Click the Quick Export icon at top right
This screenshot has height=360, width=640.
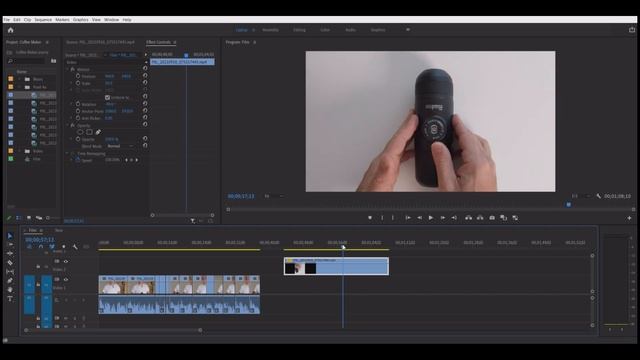coord(632,30)
